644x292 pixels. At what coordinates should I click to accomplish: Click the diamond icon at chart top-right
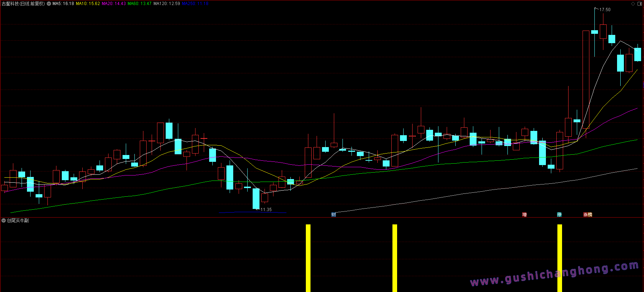(x=633, y=4)
